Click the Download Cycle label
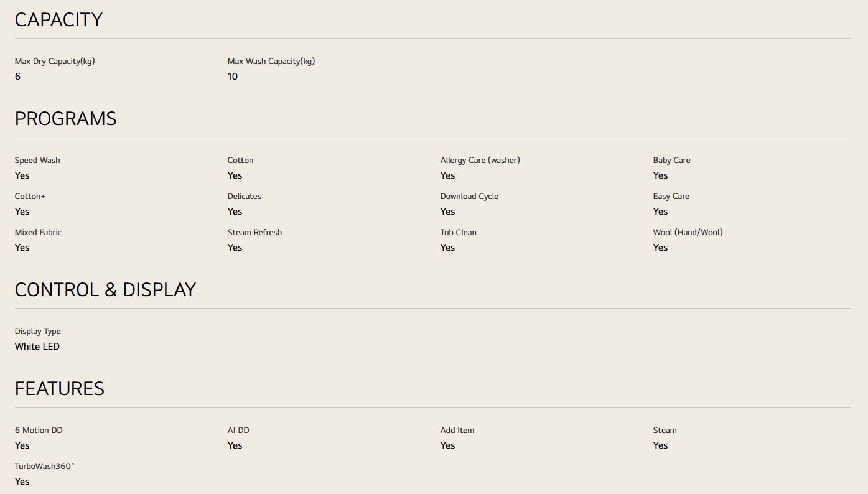Screen dimensions: 868x494 point(469,197)
